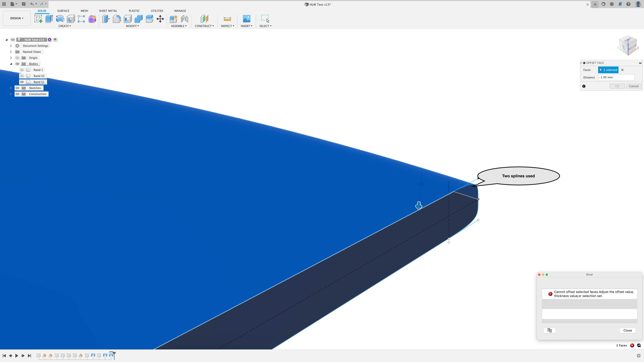Viewport: 644px width, 362px height.
Task: Activate the Move/Copy tool
Action: click(160, 19)
